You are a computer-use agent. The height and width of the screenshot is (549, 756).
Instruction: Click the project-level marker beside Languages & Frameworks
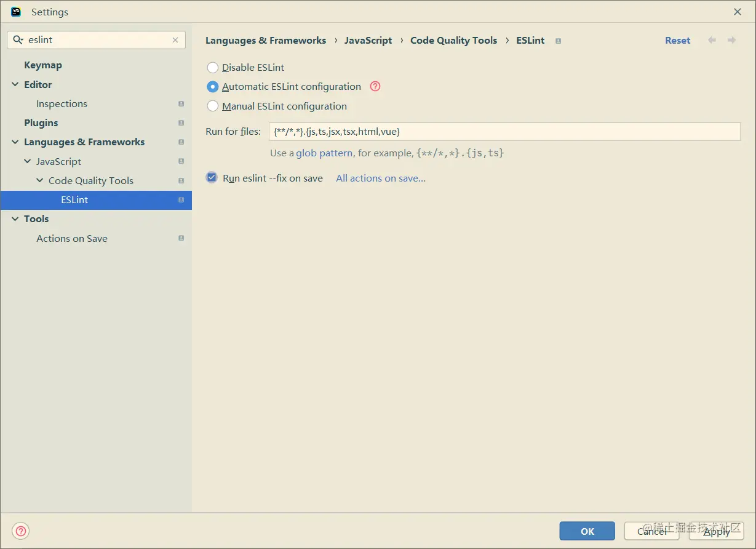click(181, 142)
